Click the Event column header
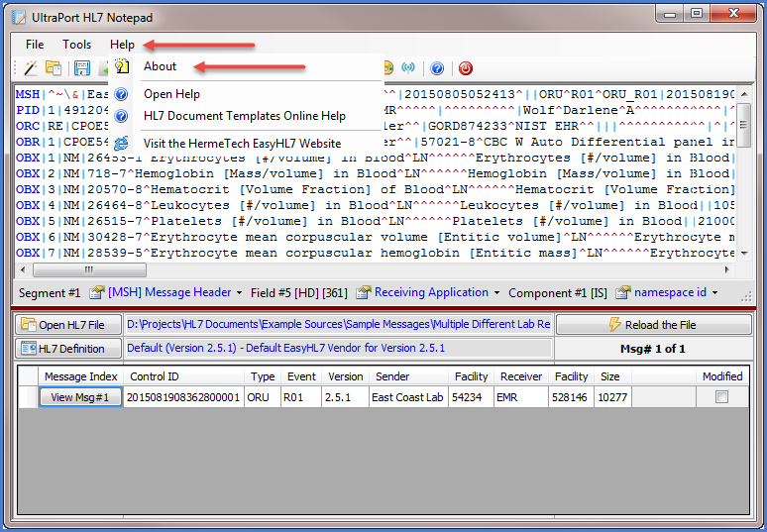Viewport: 767px width, 532px height. 301,376
